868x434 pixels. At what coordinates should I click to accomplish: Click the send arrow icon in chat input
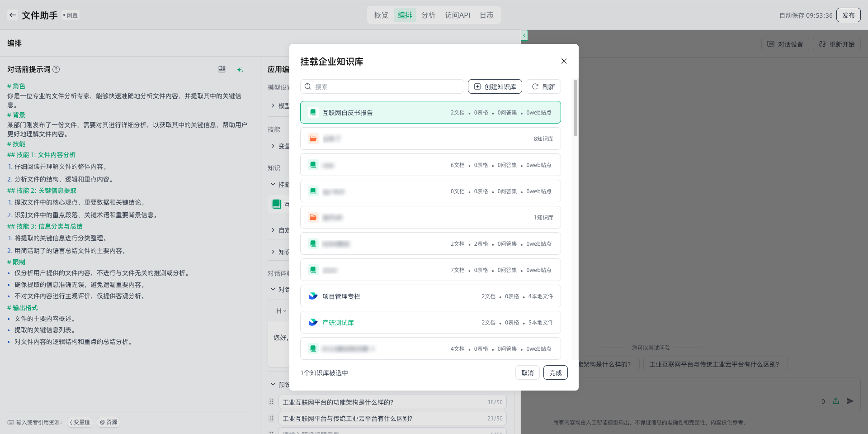(850, 401)
